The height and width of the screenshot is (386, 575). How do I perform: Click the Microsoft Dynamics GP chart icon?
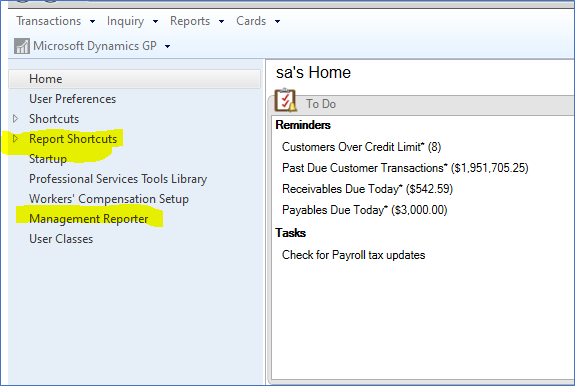pyautogui.click(x=22, y=46)
